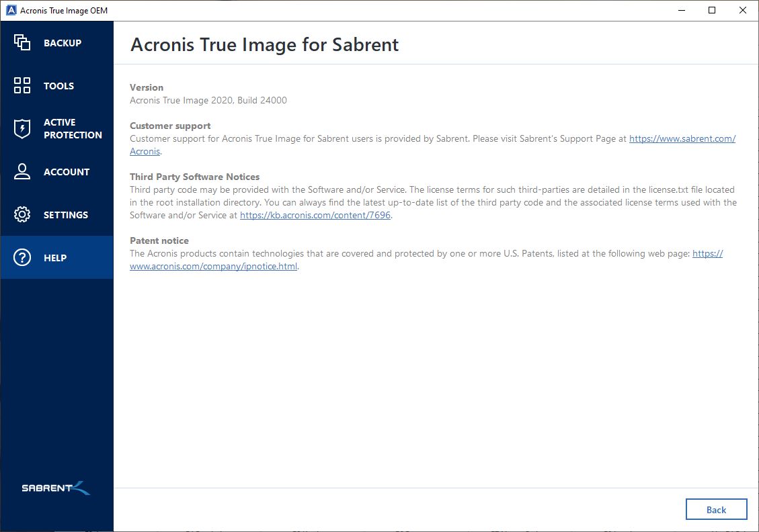Click the Account person icon
759x532 pixels.
tap(22, 172)
